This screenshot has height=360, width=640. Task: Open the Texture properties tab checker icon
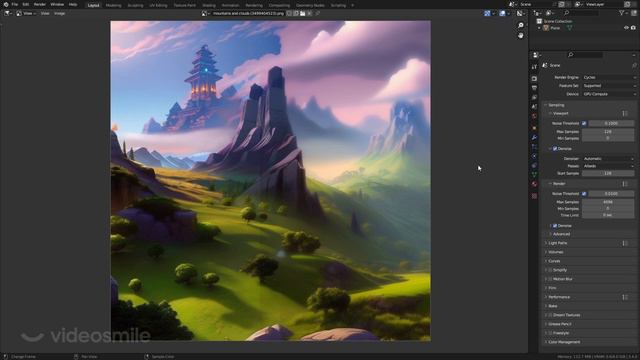pyautogui.click(x=534, y=196)
